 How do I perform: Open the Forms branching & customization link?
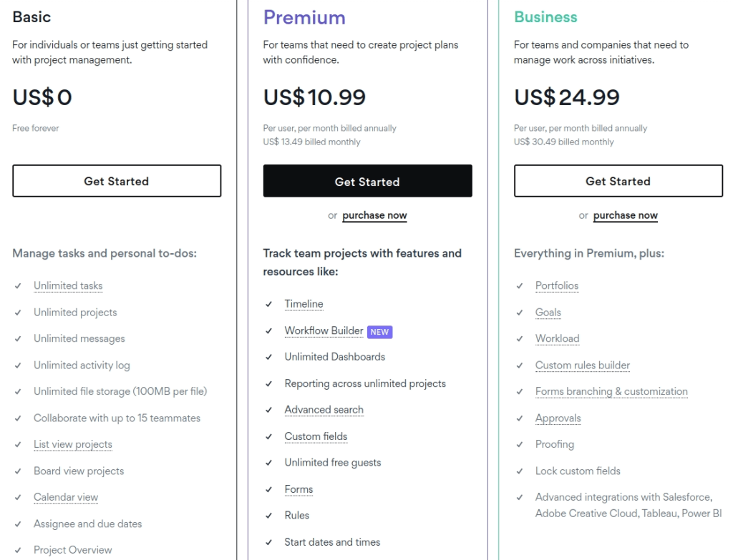pos(611,391)
